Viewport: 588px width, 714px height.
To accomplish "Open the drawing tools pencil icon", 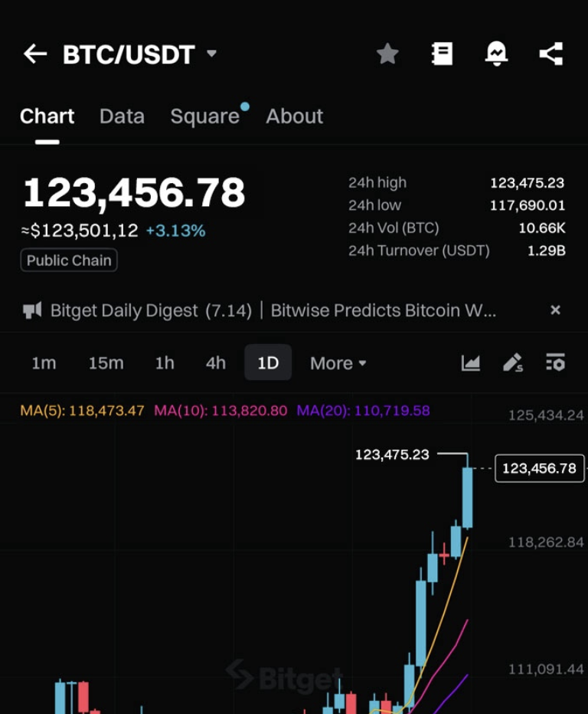I will pos(512,362).
